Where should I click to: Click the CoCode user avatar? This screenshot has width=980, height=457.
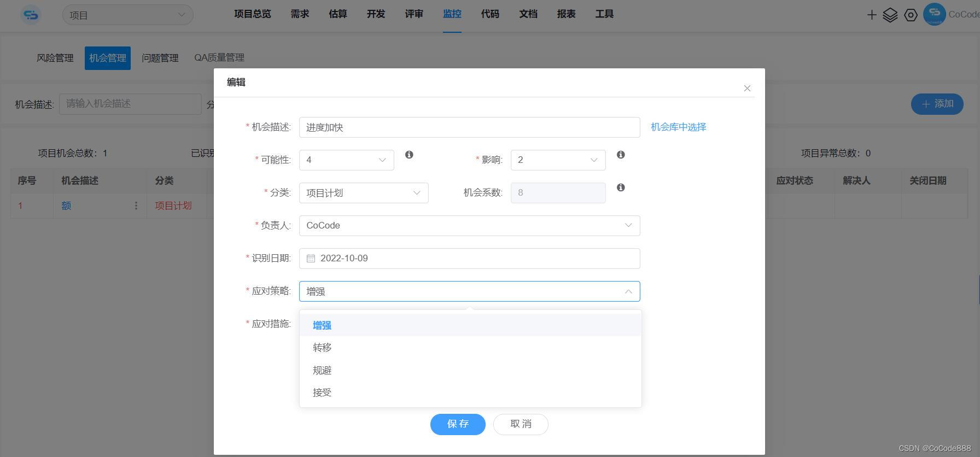coord(934,14)
